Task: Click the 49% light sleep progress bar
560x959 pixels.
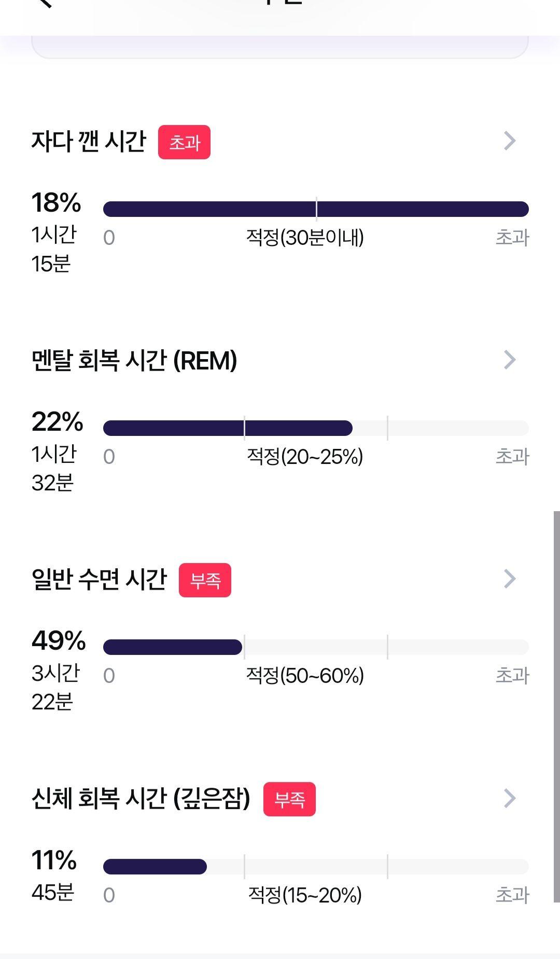Action: tap(316, 647)
